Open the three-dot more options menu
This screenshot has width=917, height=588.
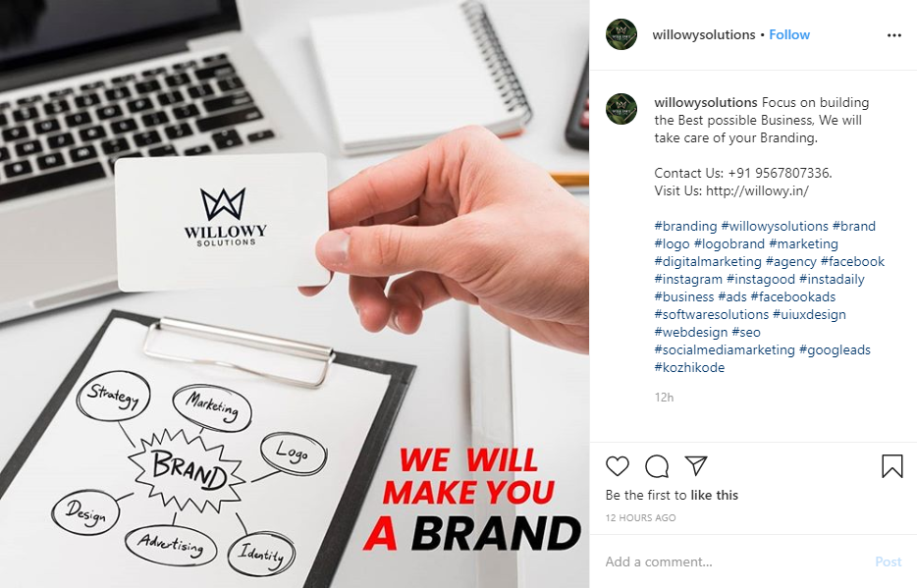point(894,35)
